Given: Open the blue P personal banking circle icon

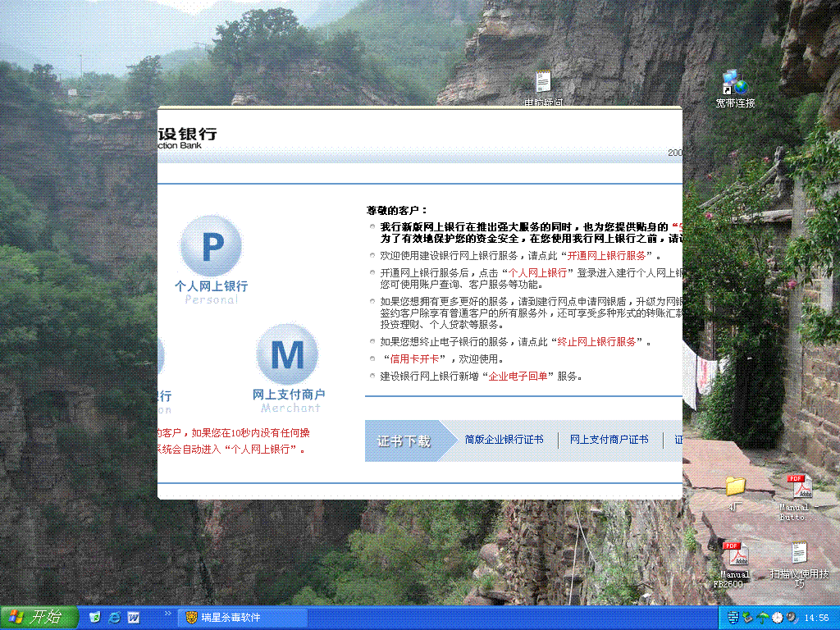Looking at the screenshot, I should (x=211, y=245).
